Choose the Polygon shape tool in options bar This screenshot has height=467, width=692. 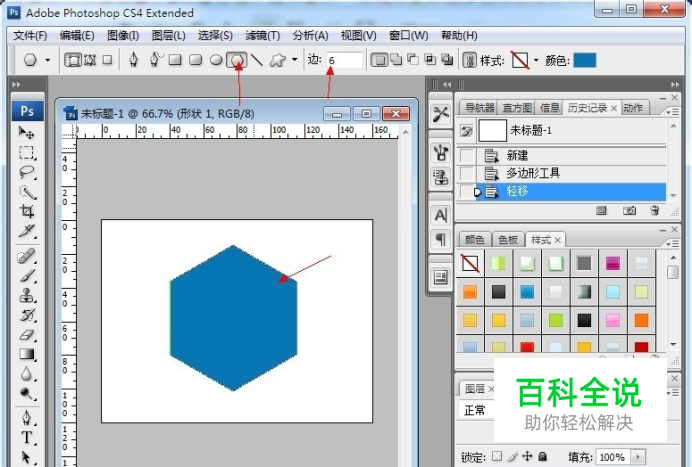(237, 60)
